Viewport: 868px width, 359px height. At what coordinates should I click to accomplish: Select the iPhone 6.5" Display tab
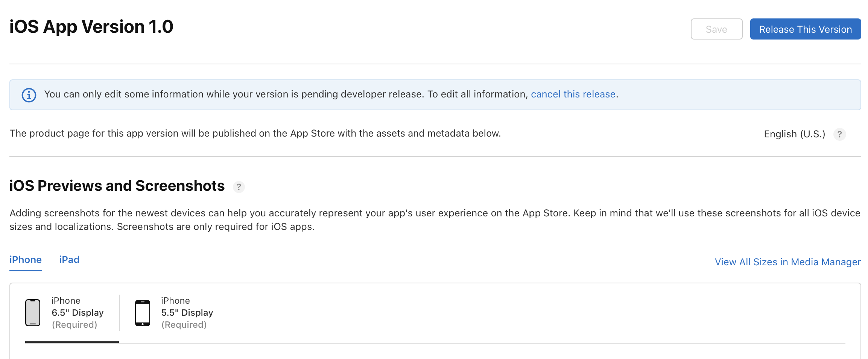pyautogui.click(x=72, y=313)
